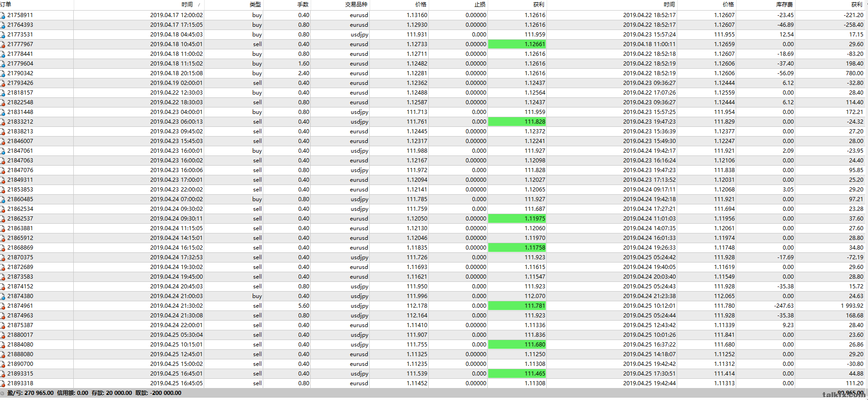Screen dimensions: 868x400
Task: Select the row icon for order 21893315
Action: tap(3, 374)
